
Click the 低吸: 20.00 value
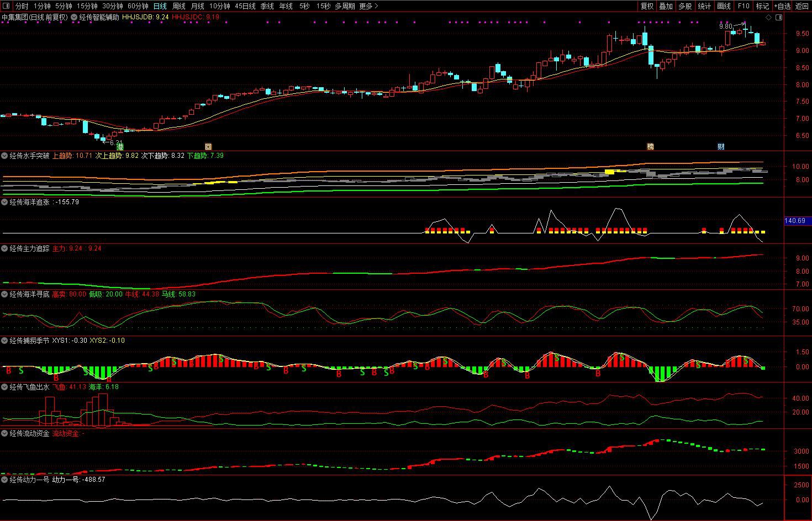tap(106, 294)
